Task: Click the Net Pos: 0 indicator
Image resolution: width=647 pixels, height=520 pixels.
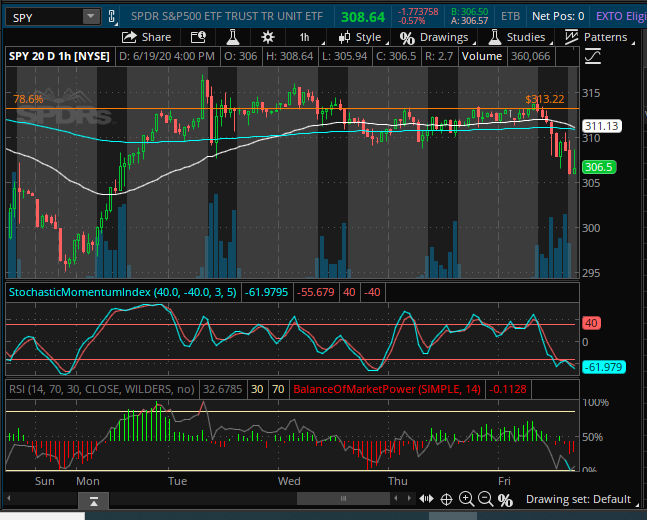Action: pos(558,17)
